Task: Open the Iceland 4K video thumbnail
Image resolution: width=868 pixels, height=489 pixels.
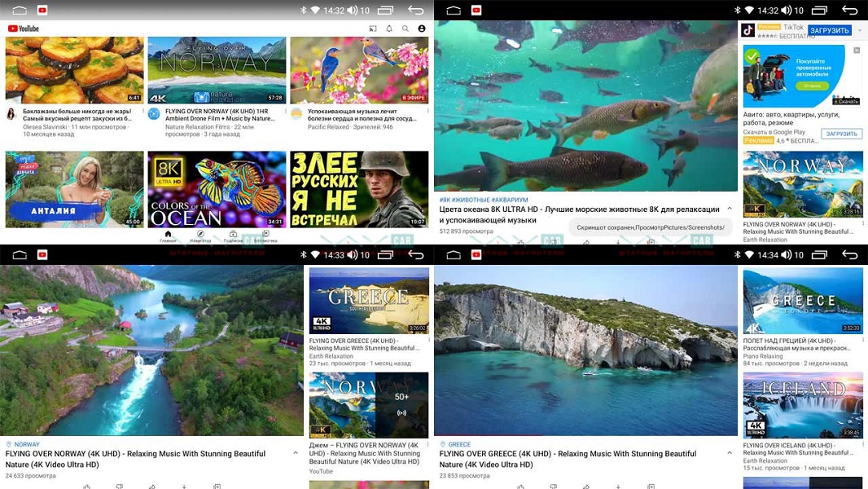Action: click(x=803, y=405)
